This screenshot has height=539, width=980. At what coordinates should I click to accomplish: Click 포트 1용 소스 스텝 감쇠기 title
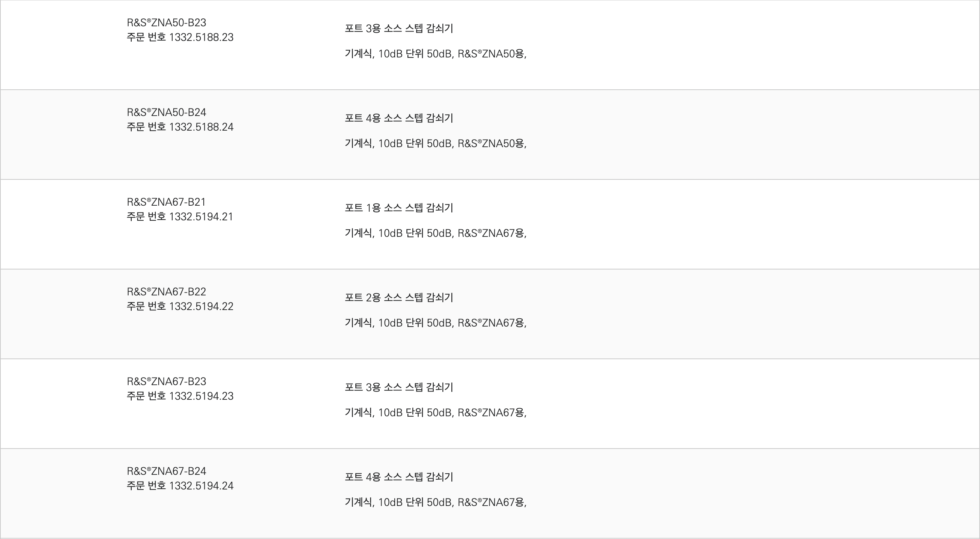point(399,208)
